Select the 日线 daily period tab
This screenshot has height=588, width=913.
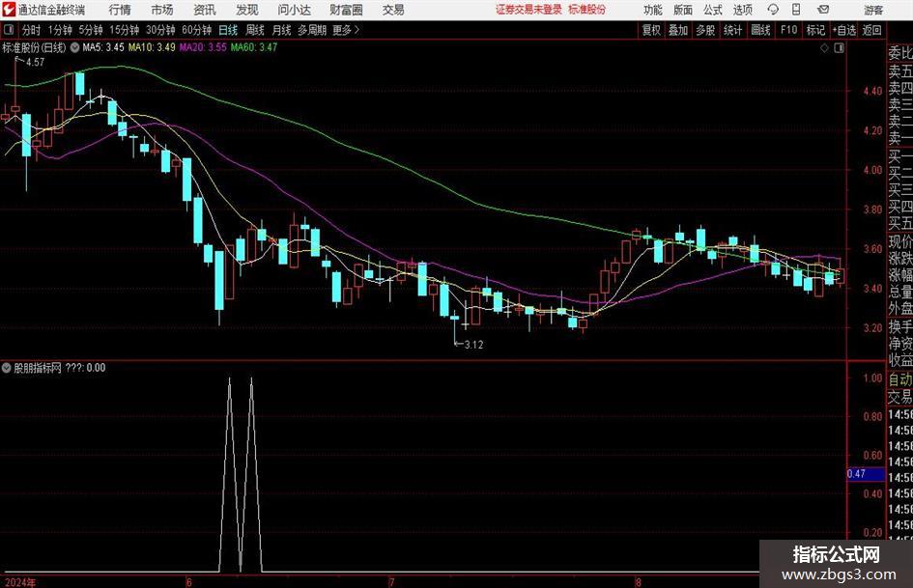228,30
